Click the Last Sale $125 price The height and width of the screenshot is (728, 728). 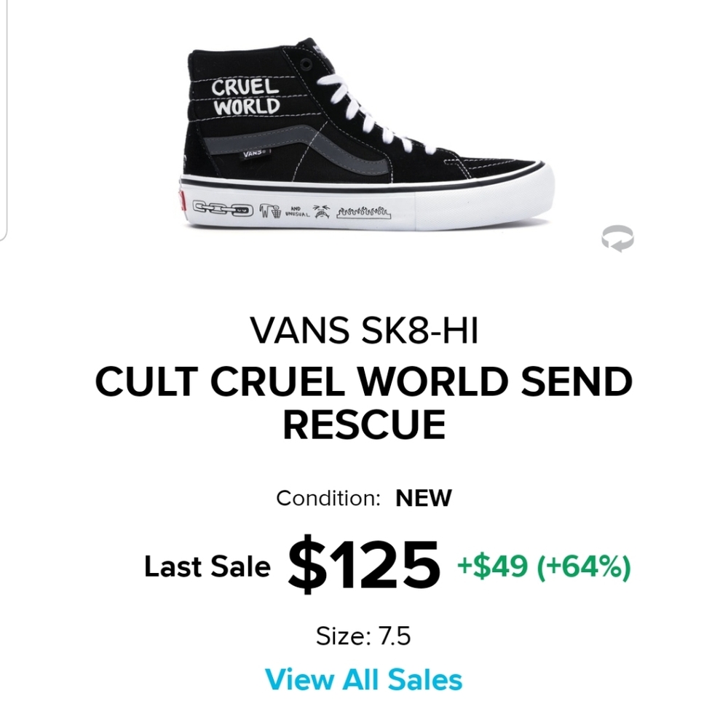(364, 566)
